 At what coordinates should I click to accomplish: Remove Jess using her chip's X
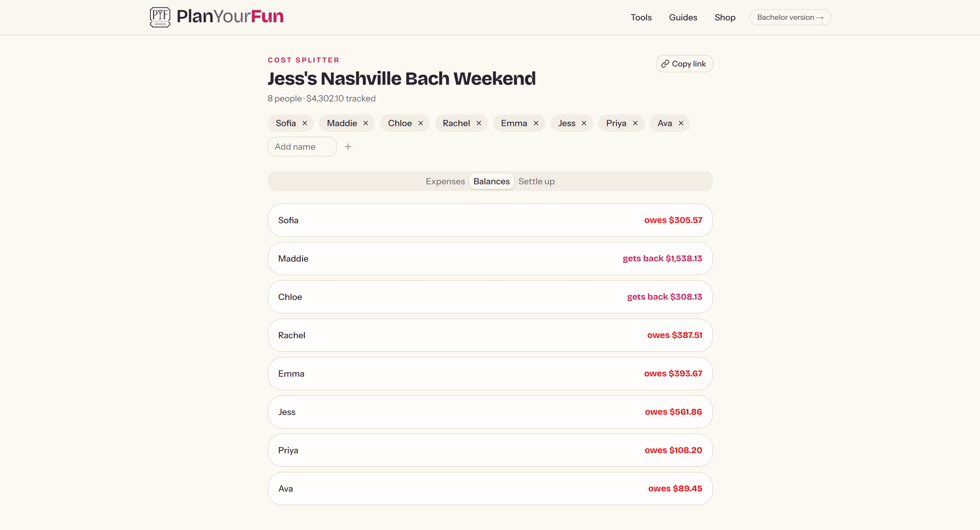click(x=584, y=123)
